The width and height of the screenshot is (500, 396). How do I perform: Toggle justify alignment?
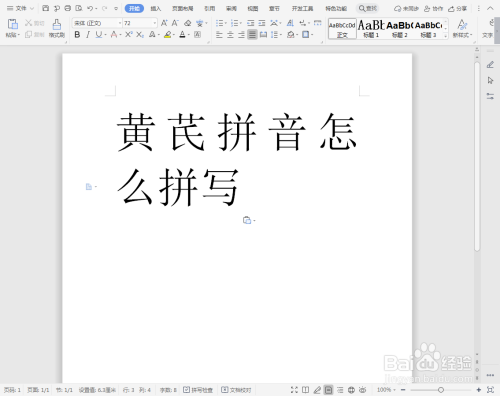(252, 34)
